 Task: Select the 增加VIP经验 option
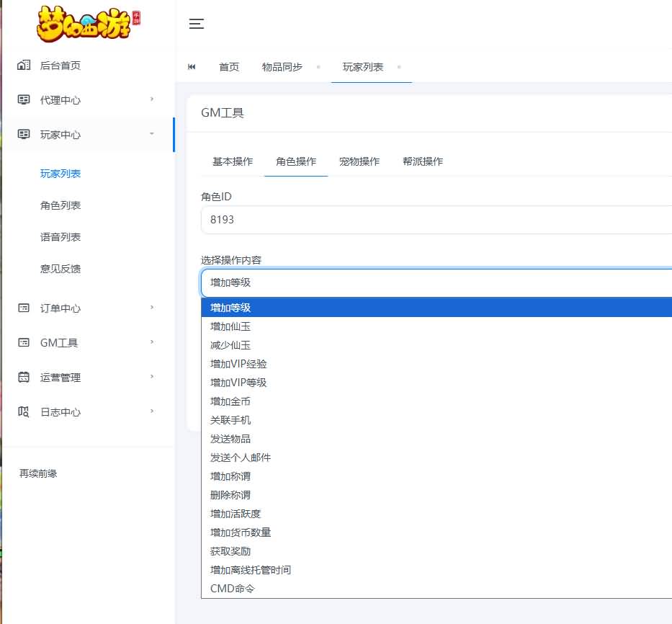(436, 364)
